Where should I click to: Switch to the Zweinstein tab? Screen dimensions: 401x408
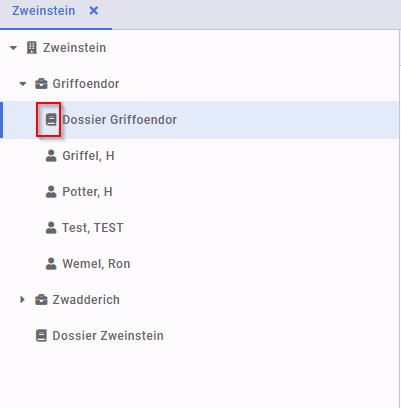pos(44,11)
